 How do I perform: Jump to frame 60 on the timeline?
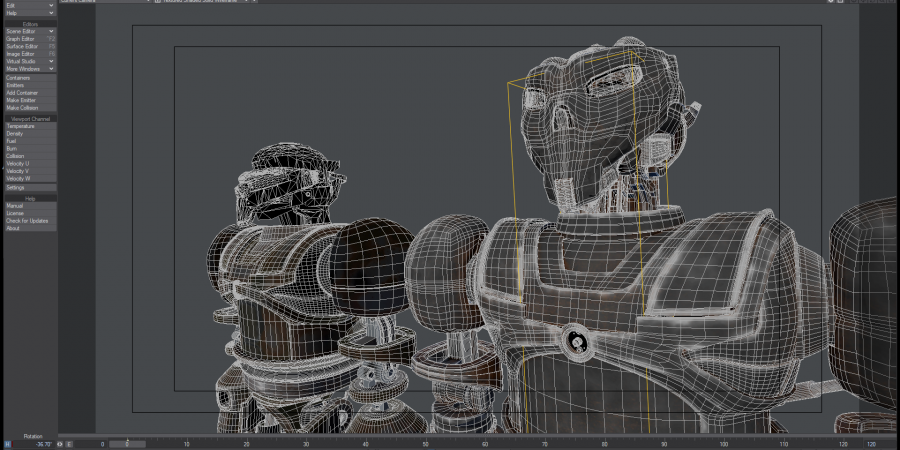485,444
